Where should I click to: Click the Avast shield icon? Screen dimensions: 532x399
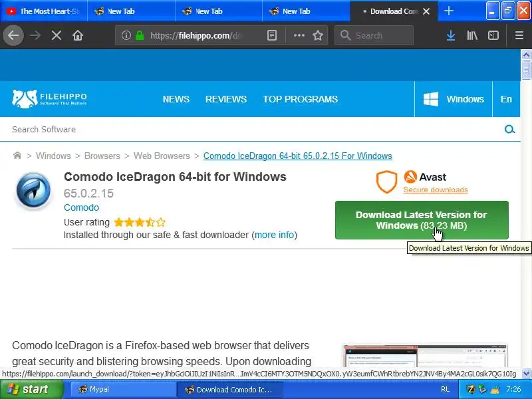click(386, 182)
